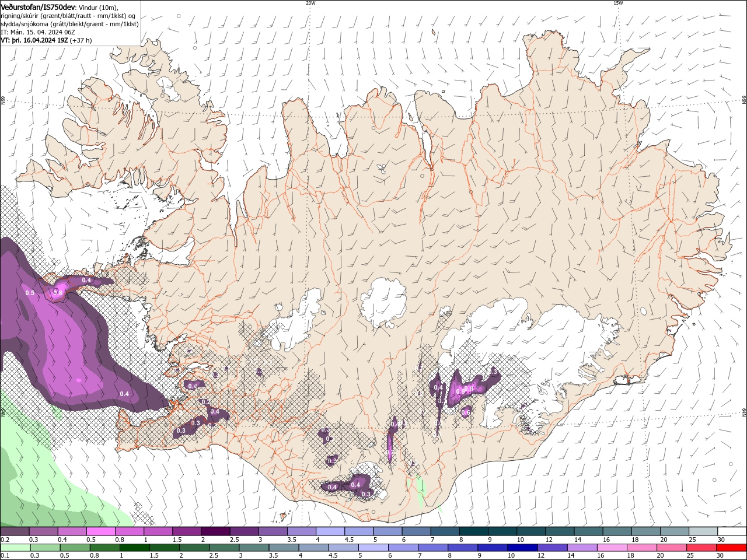The width and height of the screenshot is (747, 560).
Task: Click the 'slydda/snjókoma' legend description line
Action: pyautogui.click(x=69, y=24)
